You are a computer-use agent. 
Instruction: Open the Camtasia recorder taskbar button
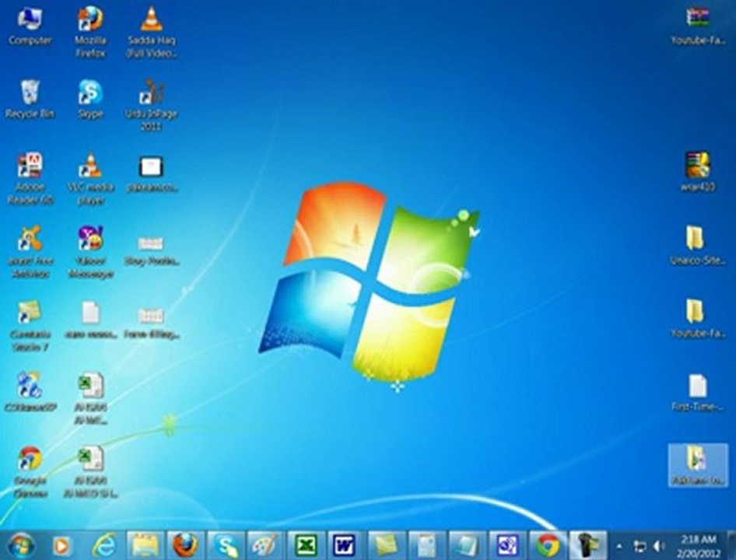click(588, 546)
